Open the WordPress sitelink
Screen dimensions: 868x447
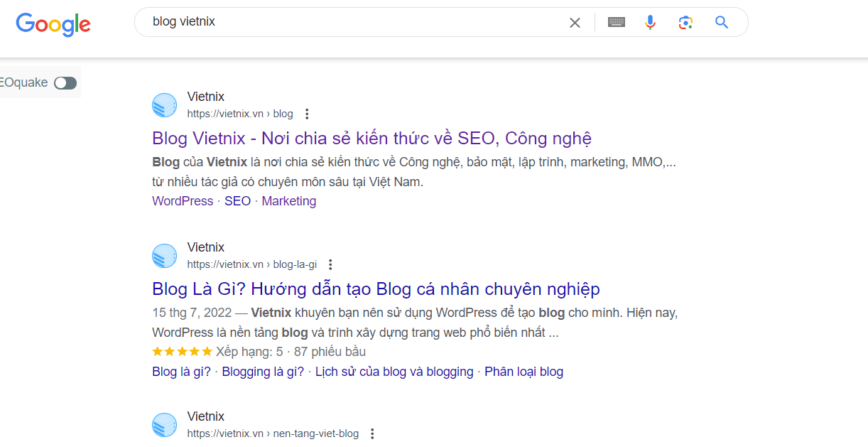(183, 201)
